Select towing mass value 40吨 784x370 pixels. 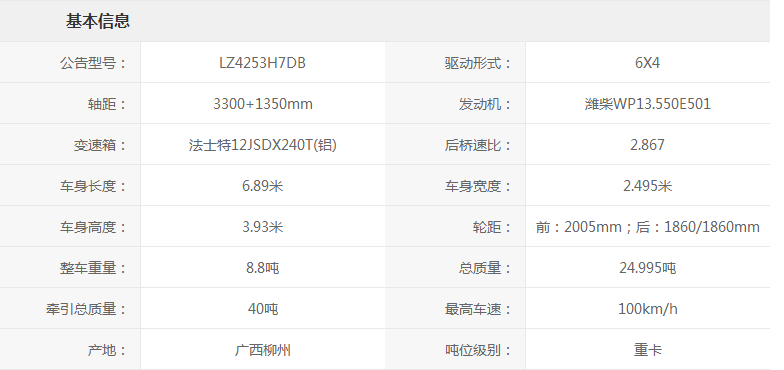coord(263,309)
